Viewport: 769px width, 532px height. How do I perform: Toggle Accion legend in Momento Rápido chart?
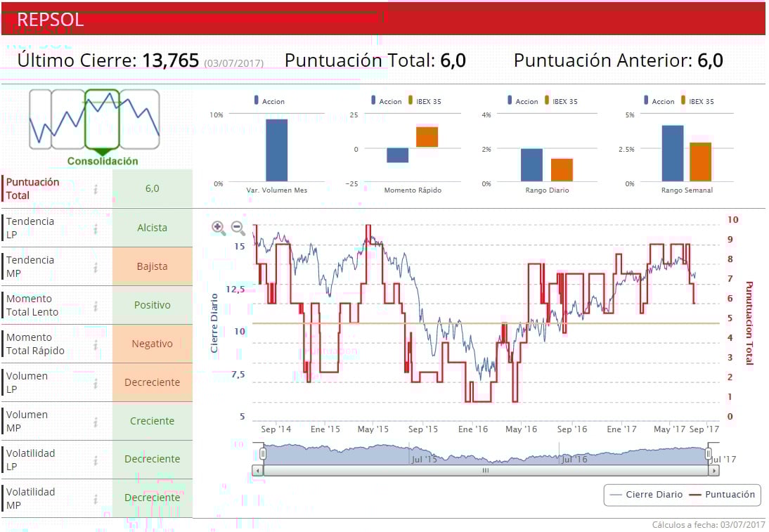click(x=387, y=101)
